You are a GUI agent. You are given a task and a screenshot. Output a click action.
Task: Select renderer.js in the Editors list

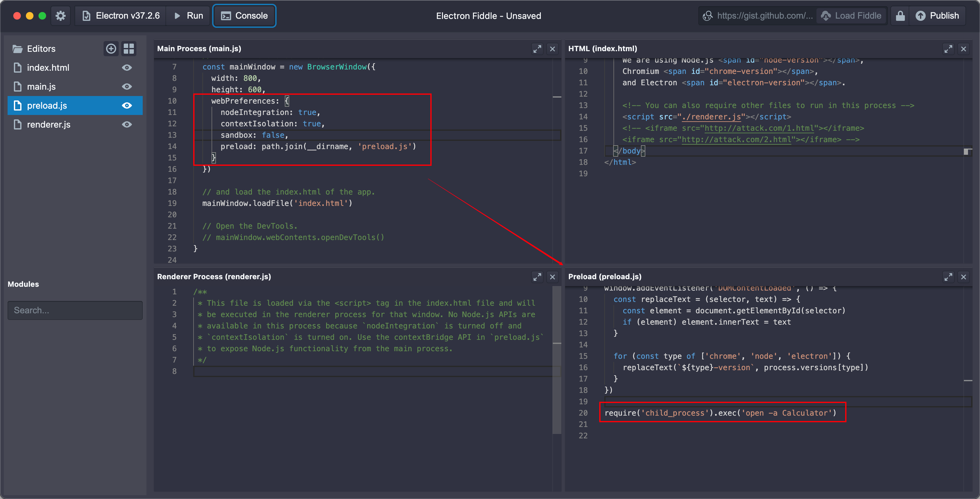tap(75, 124)
